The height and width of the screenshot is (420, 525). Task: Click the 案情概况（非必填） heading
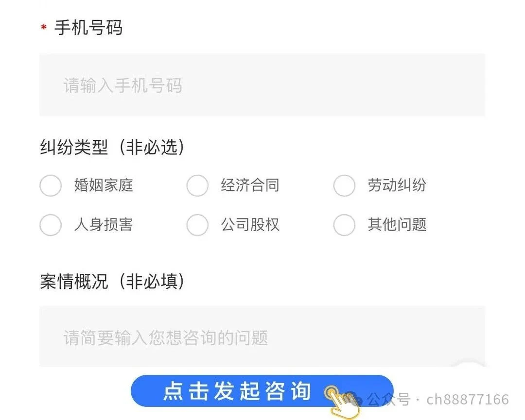(112, 281)
